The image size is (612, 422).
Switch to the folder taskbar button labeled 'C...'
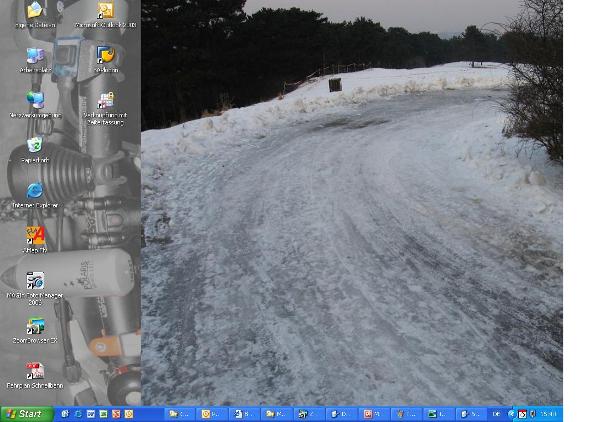point(182,414)
